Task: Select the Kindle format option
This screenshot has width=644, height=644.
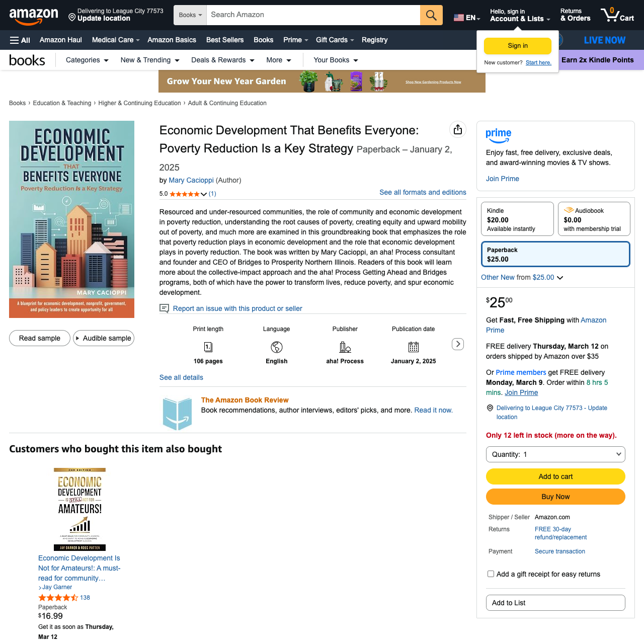Action: (x=517, y=219)
